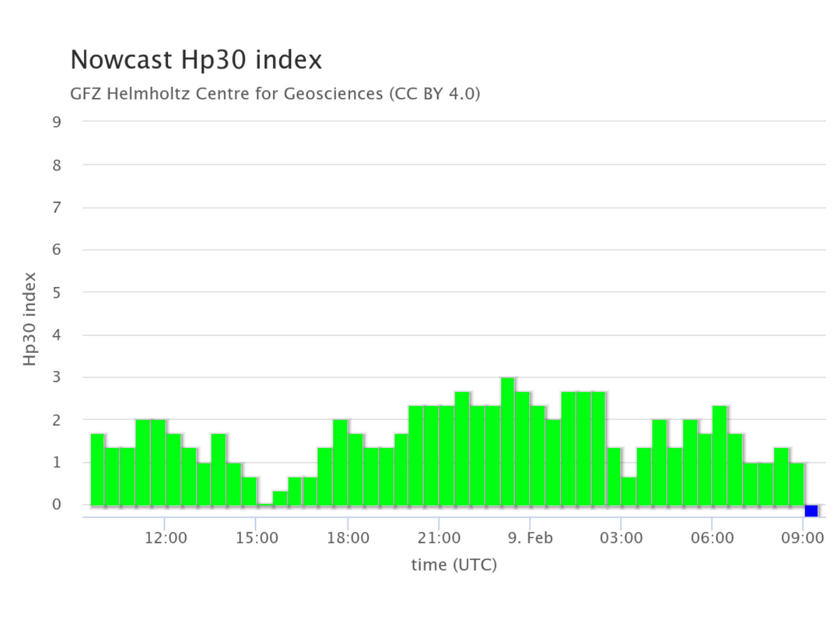Select the 18:00 time axis label
The image size is (840, 630).
tap(348, 537)
